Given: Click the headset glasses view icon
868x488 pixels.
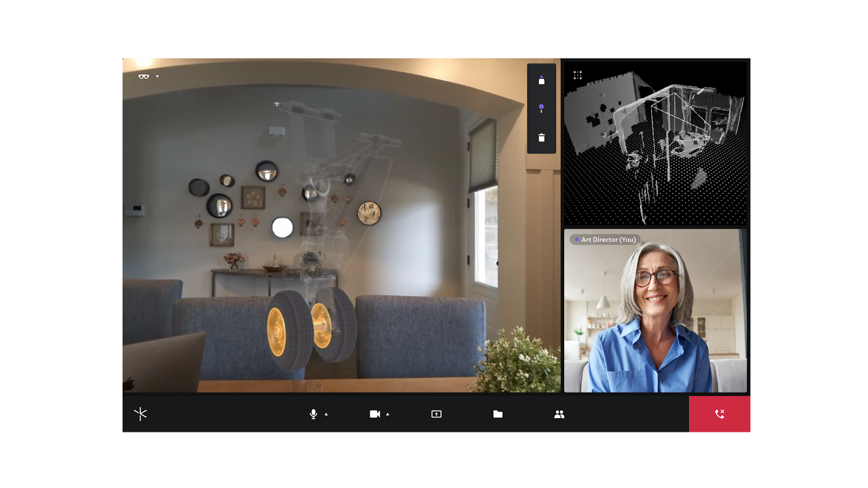Looking at the screenshot, I should coord(143,76).
